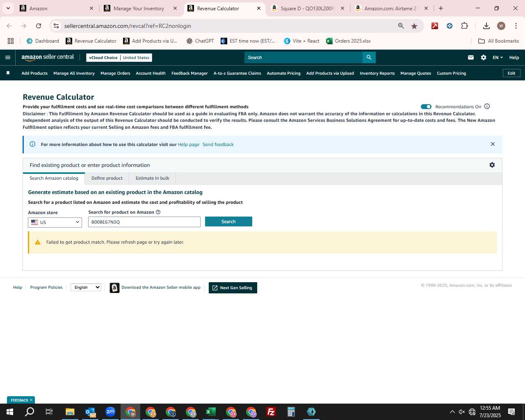Open File Explorer from taskbar
Viewport: 525px width, 420px height.
click(70, 412)
